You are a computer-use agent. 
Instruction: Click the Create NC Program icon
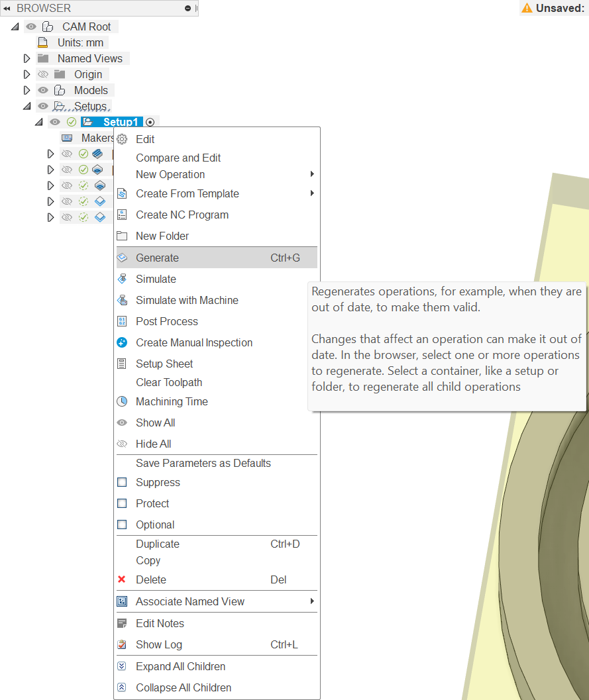122,215
